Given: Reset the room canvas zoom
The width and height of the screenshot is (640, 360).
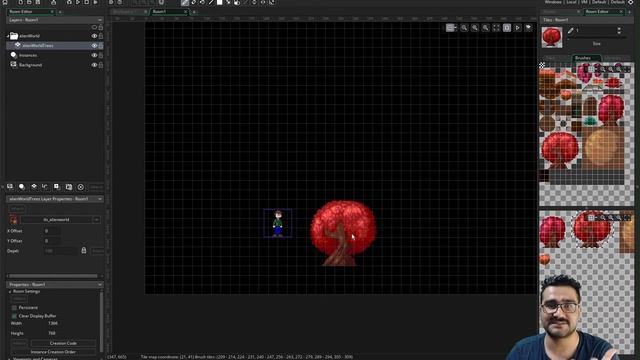Looking at the screenshot, I should click(x=475, y=28).
